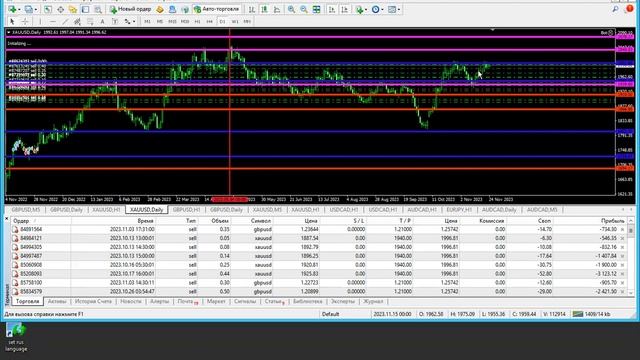Open the Журнал terminal tab
This screenshot has width=640, height=360.
[x=373, y=301]
